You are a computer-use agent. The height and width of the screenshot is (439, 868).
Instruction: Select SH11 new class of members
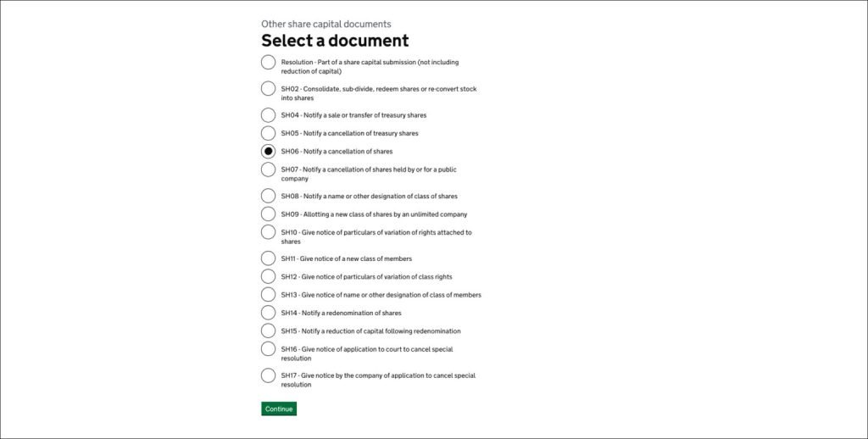click(x=268, y=258)
